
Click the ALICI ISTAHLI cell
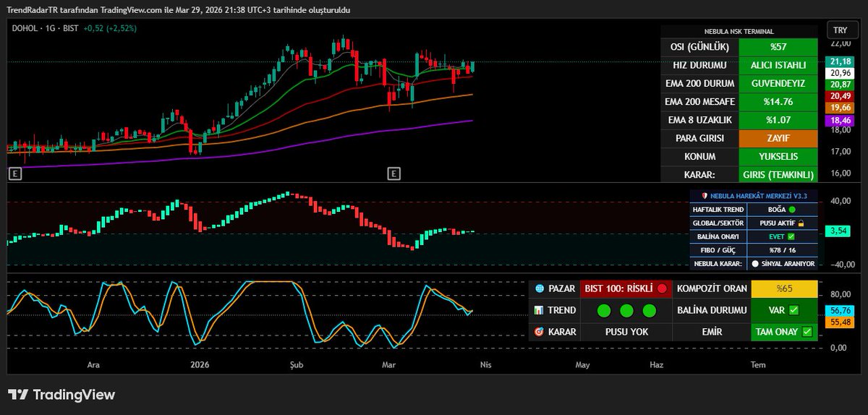778,65
